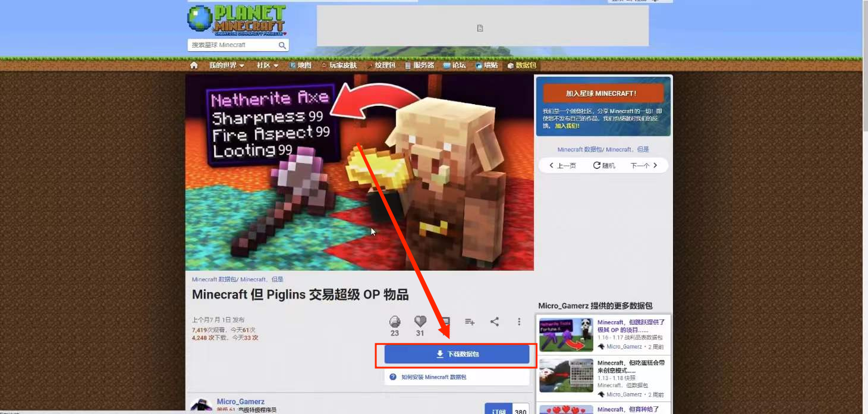The width and height of the screenshot is (868, 414).
Task: Click the 随机 random button
Action: tap(604, 165)
